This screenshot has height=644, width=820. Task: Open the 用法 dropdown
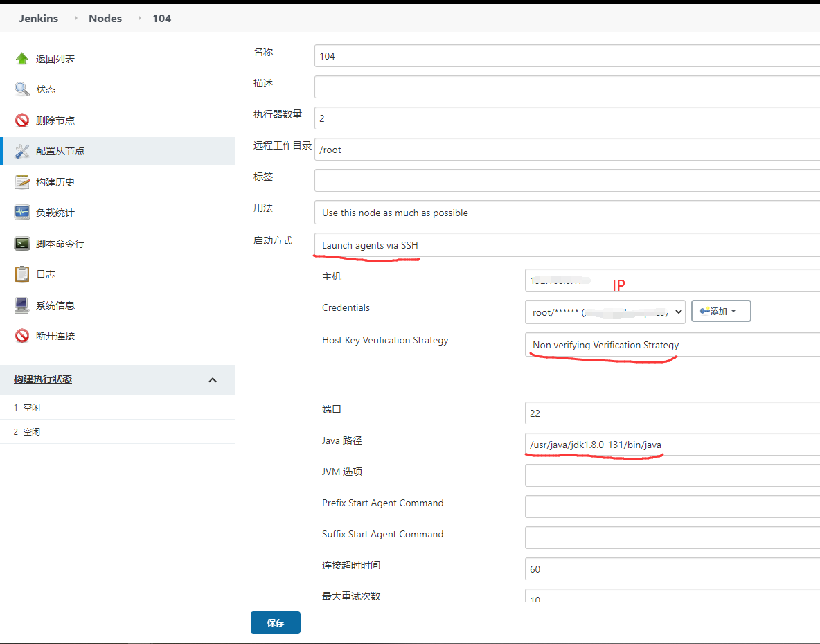point(567,212)
